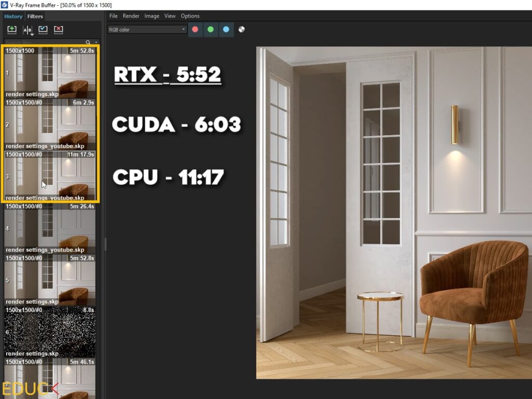The image size is (532, 399).
Task: Toggle the red channel button
Action: point(195,30)
